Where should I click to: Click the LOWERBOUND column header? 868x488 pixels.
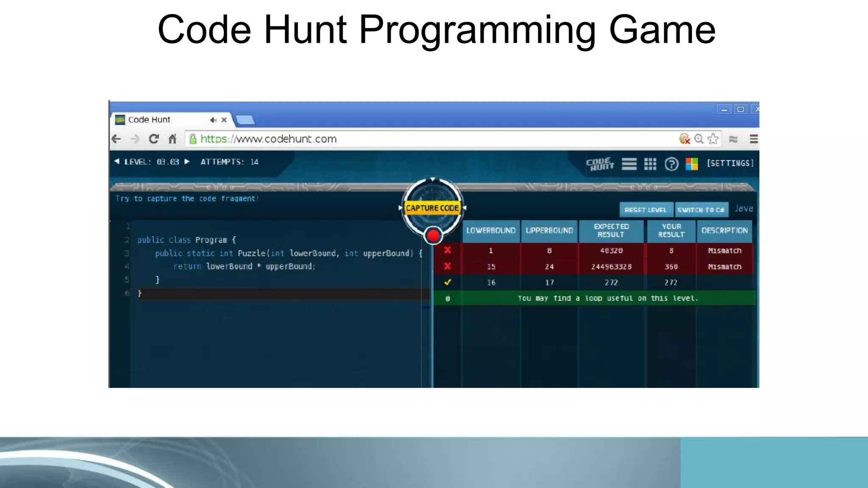tap(491, 230)
